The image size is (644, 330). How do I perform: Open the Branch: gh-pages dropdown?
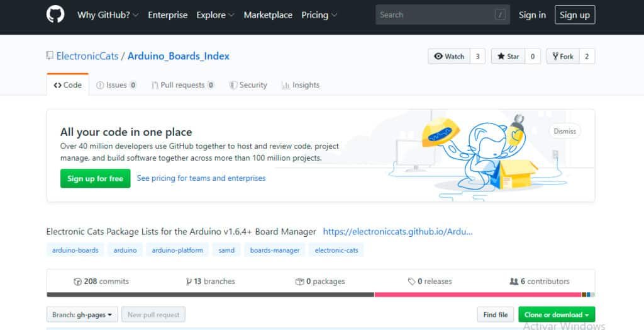pyautogui.click(x=82, y=315)
